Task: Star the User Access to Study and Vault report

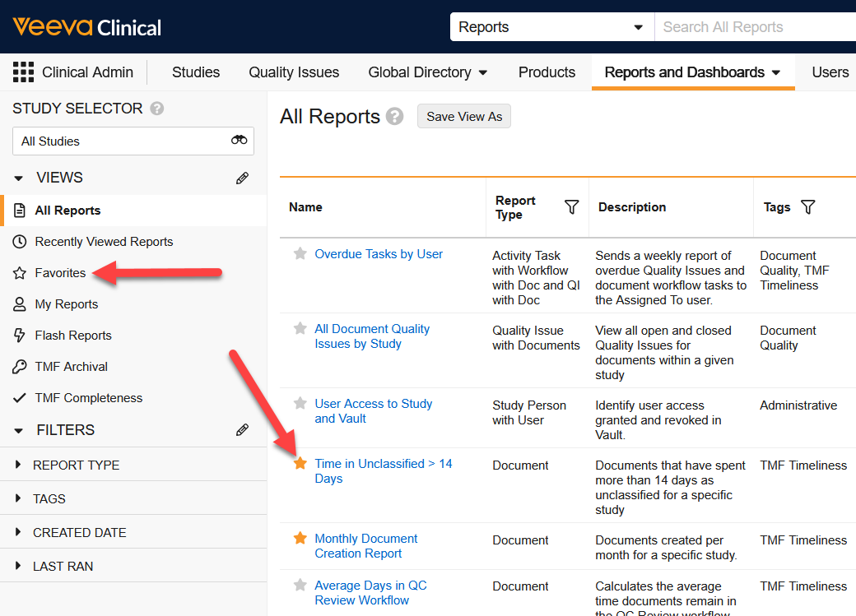Action: pos(299,404)
